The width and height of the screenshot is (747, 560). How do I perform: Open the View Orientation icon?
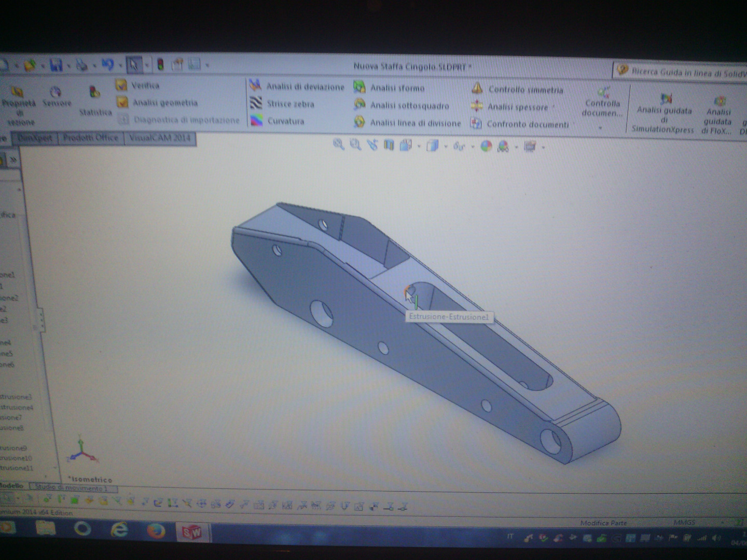[x=406, y=146]
